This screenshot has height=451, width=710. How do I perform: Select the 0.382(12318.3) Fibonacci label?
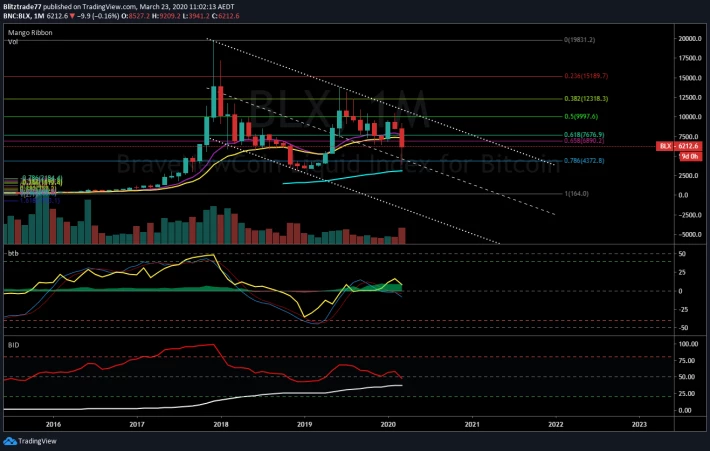[x=586, y=99]
